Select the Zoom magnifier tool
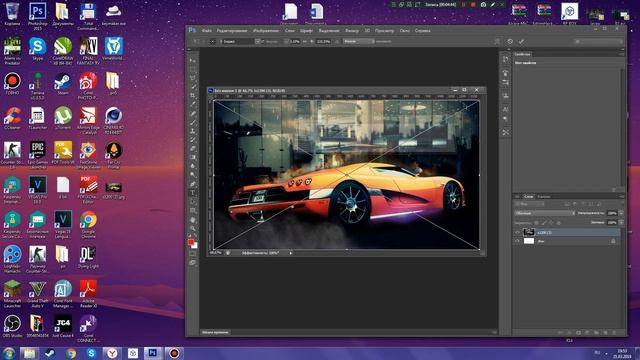 [193, 228]
